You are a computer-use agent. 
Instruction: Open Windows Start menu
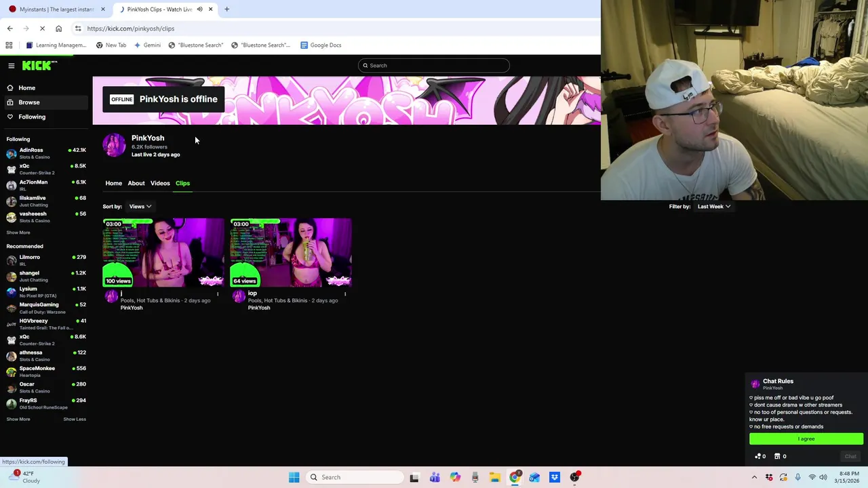tap(294, 477)
